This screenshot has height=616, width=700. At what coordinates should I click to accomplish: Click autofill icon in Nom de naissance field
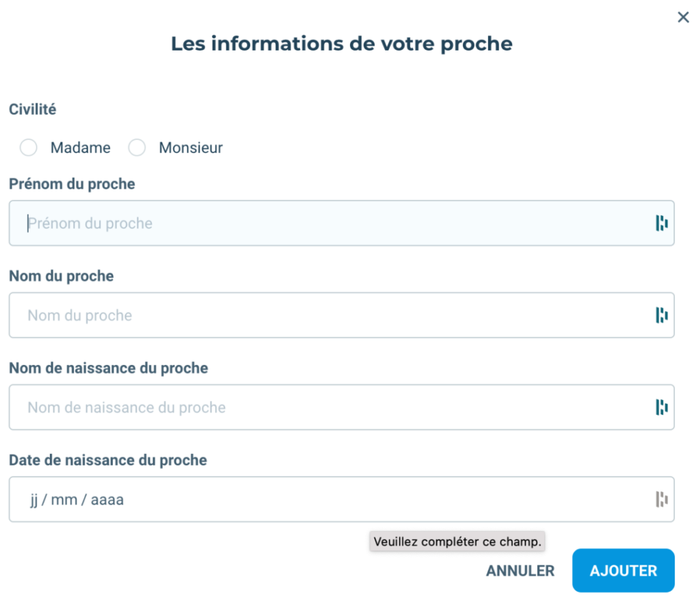click(661, 407)
